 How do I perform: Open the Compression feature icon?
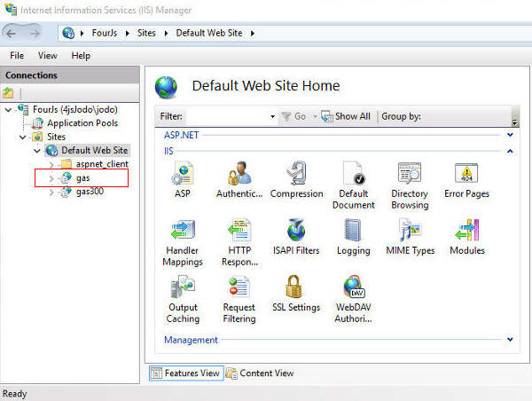(x=296, y=174)
